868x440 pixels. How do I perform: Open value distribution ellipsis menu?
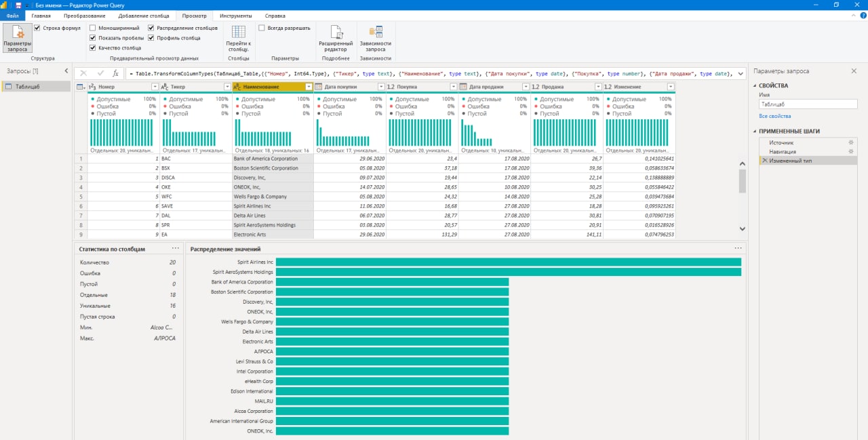point(738,249)
